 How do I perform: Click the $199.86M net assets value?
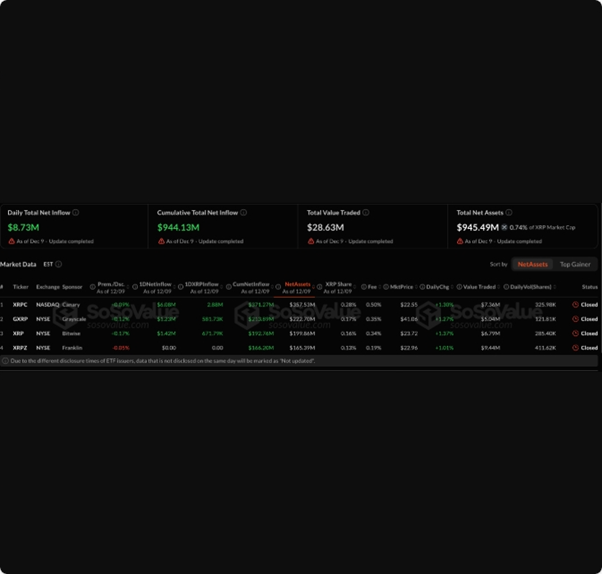(x=302, y=333)
